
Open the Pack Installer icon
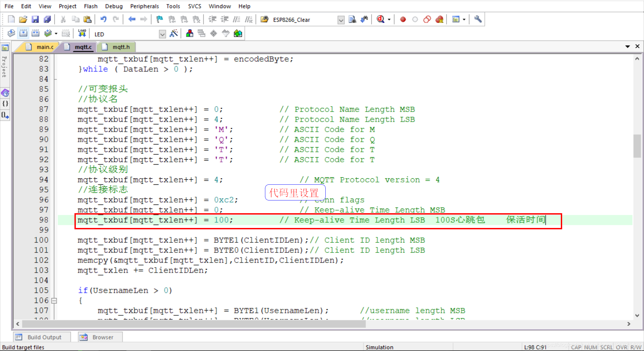[238, 33]
